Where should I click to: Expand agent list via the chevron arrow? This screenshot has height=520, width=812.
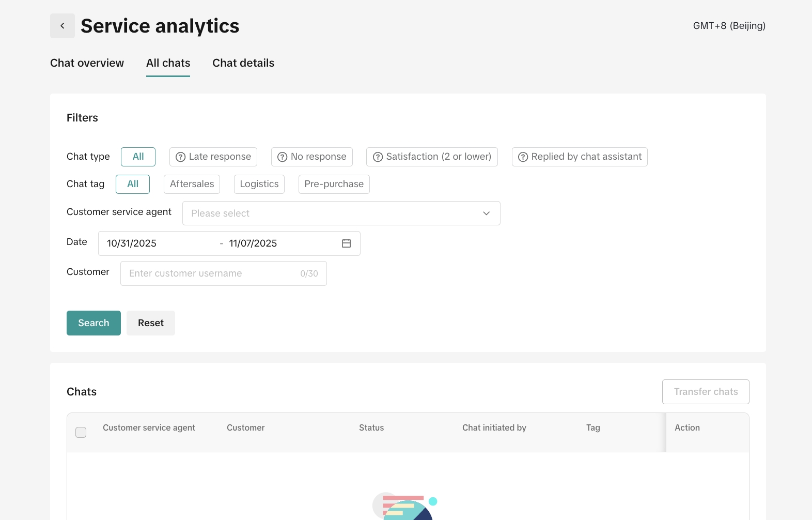[x=486, y=213]
